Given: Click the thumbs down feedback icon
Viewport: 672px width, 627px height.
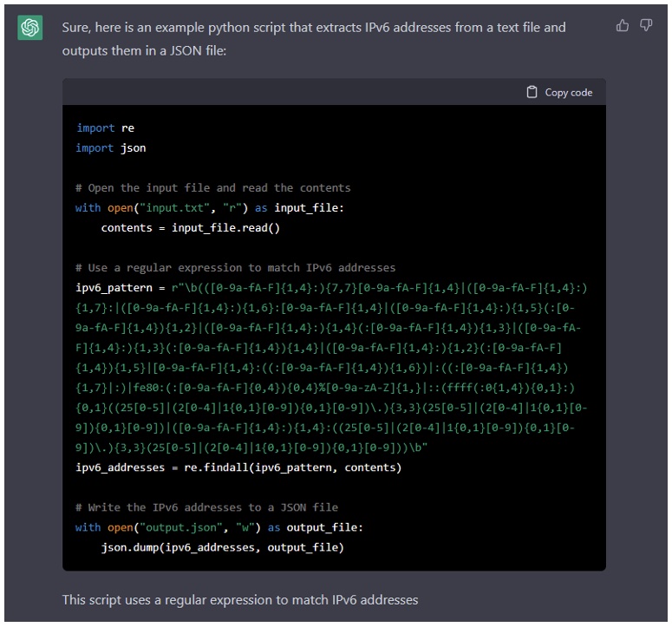Looking at the screenshot, I should click(x=646, y=26).
